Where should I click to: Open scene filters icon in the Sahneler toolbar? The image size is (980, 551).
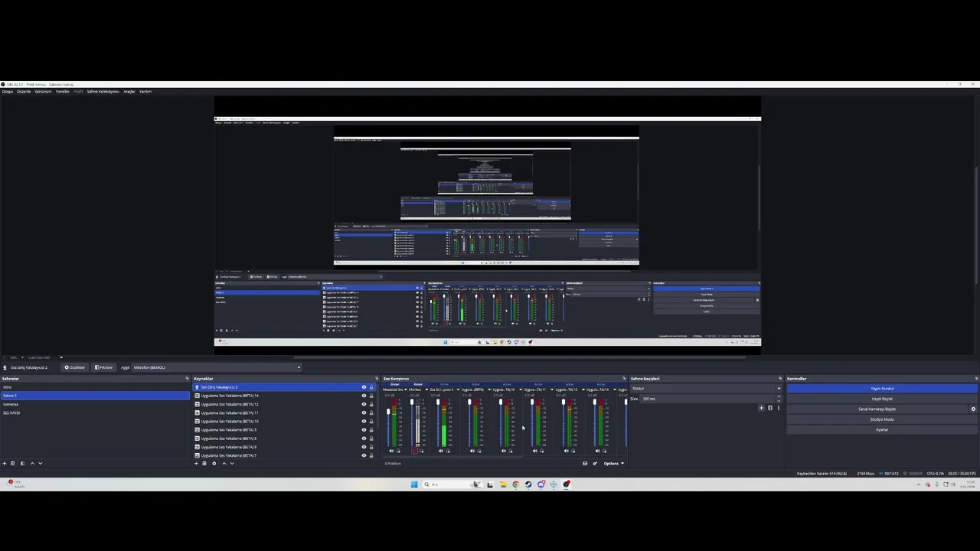[22, 463]
